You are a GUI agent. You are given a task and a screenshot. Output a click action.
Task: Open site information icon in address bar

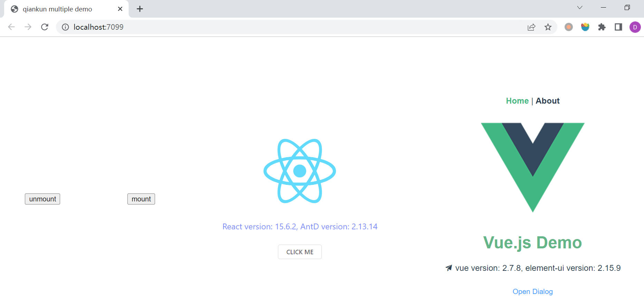click(65, 27)
